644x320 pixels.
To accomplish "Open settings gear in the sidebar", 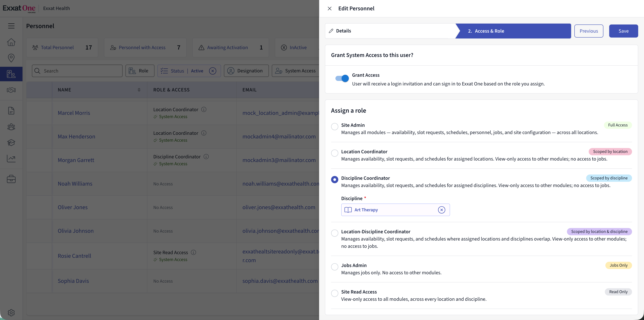I will coord(11,313).
